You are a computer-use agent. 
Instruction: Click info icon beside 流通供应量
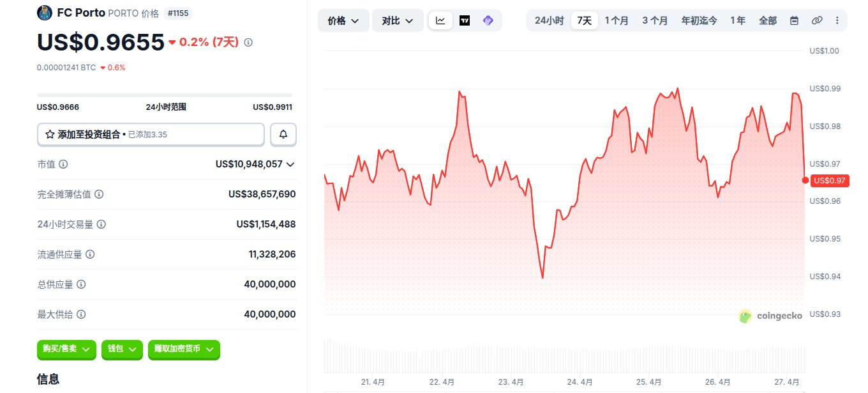click(90, 254)
